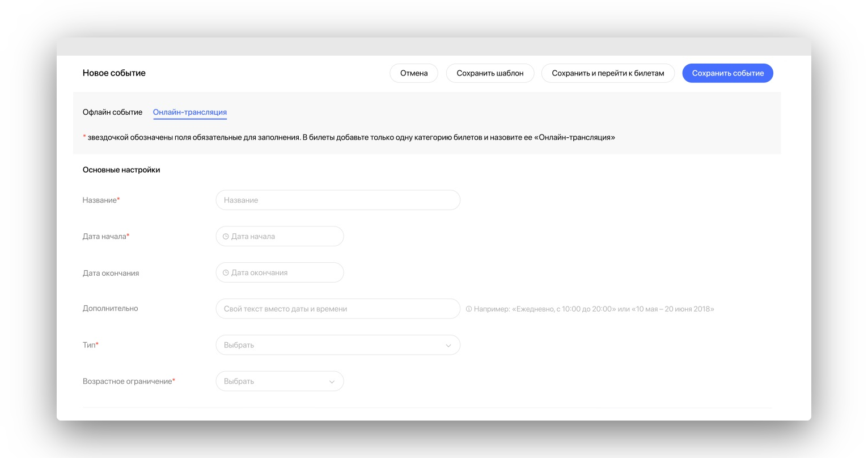Switch to the Офлайн событие tab
Viewport: 868px width, 458px height.
coord(112,112)
